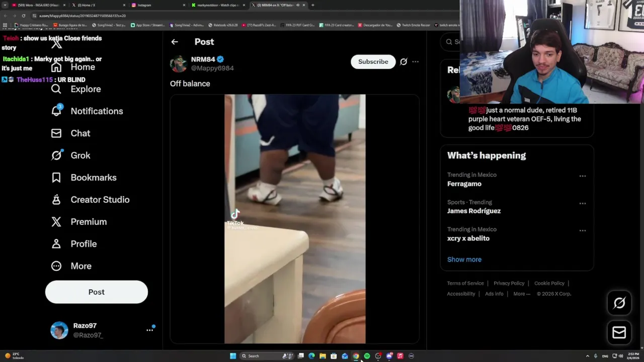The image size is (644, 362).
Task: Expand the More menu in sidebar
Action: [71, 266]
